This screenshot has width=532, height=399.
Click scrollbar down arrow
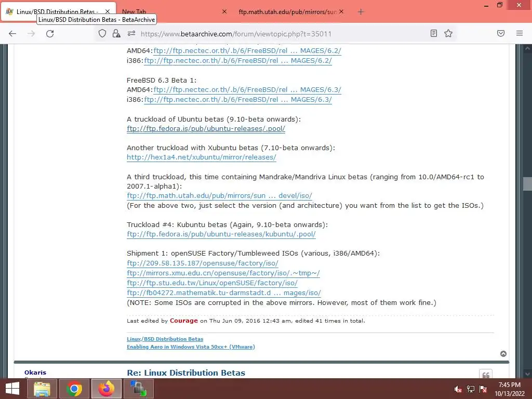tap(527, 374)
